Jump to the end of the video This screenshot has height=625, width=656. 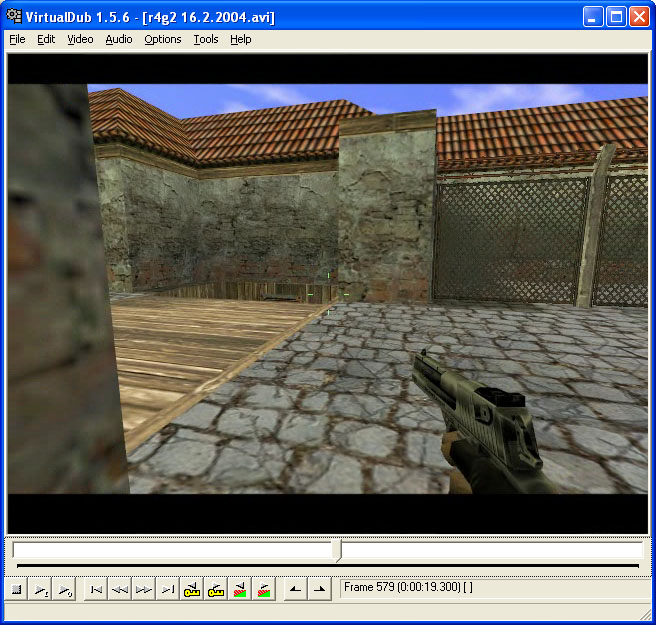(x=168, y=589)
